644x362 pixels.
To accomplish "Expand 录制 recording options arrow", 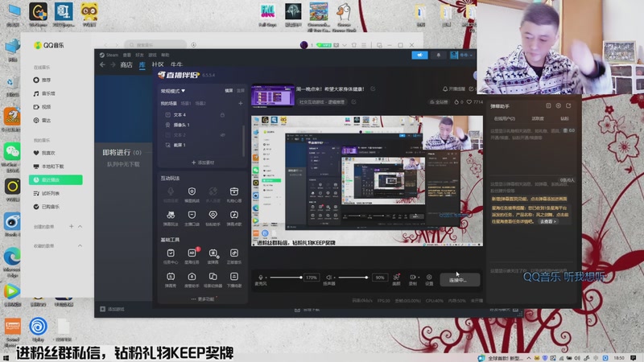I will (x=418, y=278).
